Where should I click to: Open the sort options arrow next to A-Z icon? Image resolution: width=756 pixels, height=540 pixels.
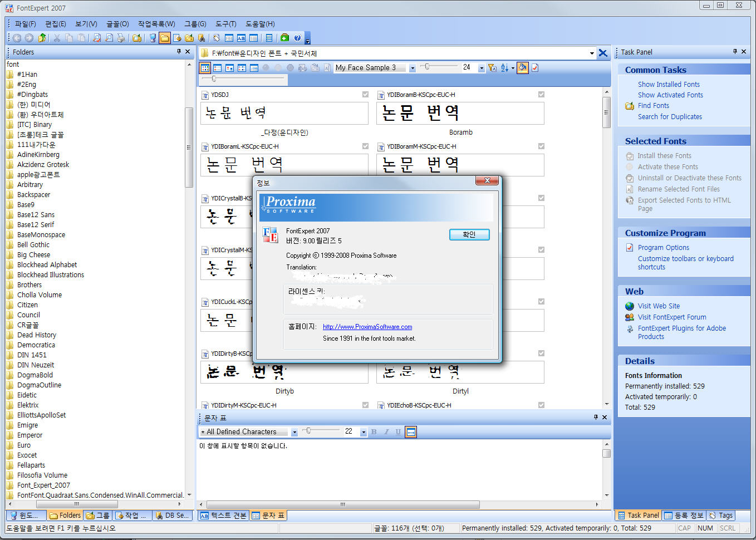pos(513,68)
